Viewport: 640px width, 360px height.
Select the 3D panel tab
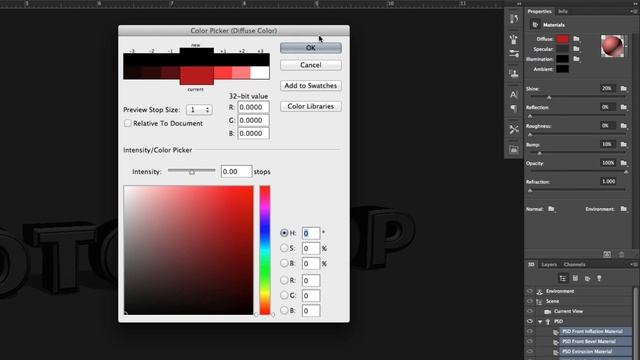click(531, 264)
